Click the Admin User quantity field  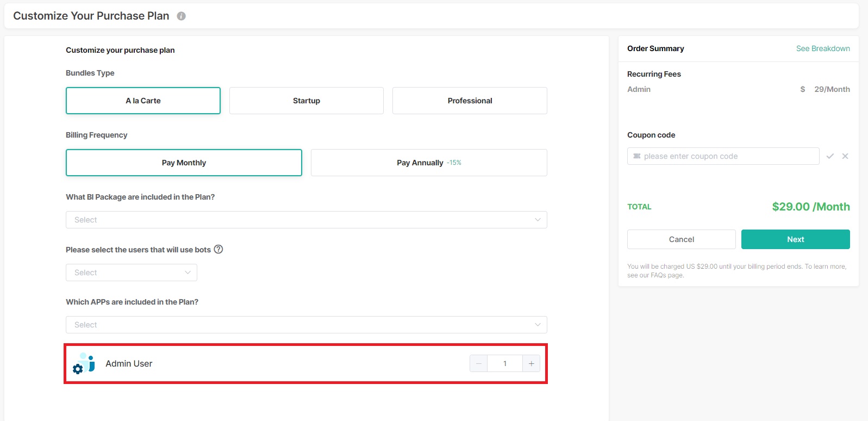(x=505, y=363)
